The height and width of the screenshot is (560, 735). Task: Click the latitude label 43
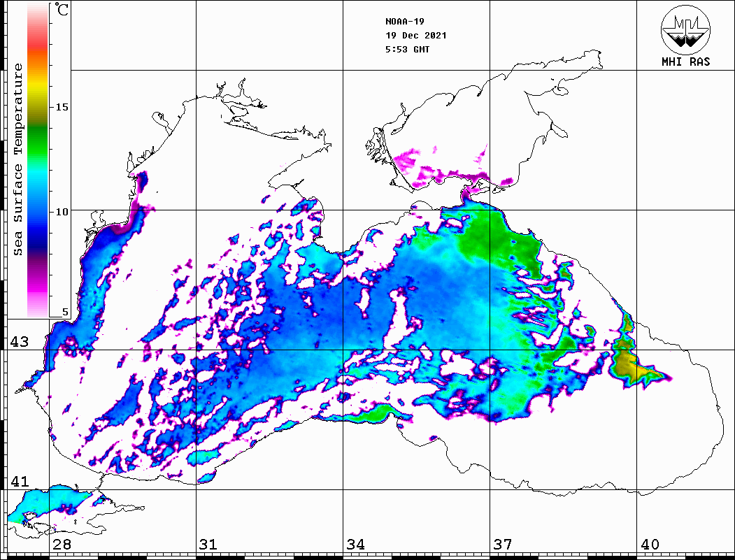20,342
